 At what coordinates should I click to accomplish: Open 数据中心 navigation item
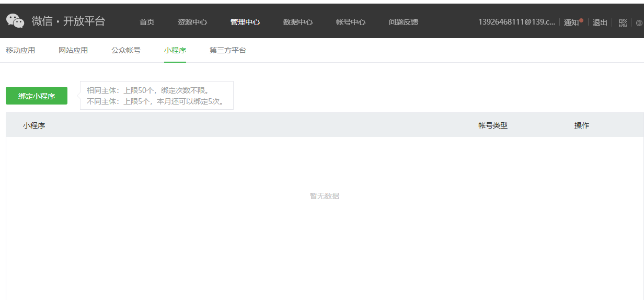click(298, 22)
